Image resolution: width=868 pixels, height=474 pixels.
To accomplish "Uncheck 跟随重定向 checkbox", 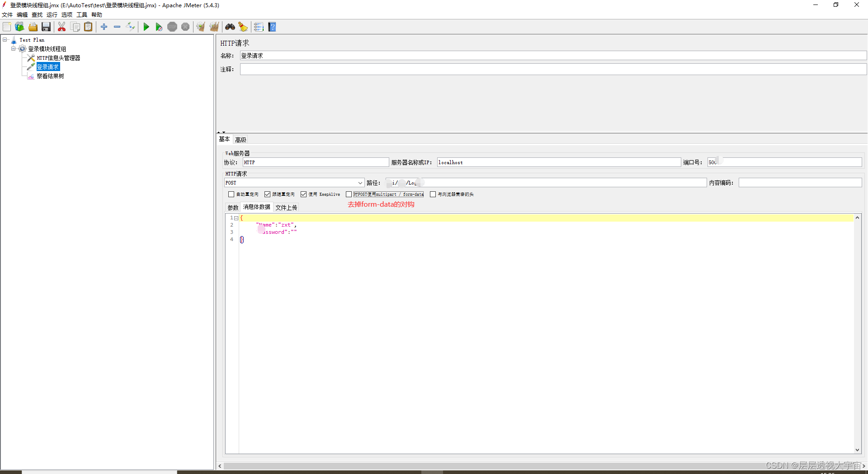I will tap(267, 194).
